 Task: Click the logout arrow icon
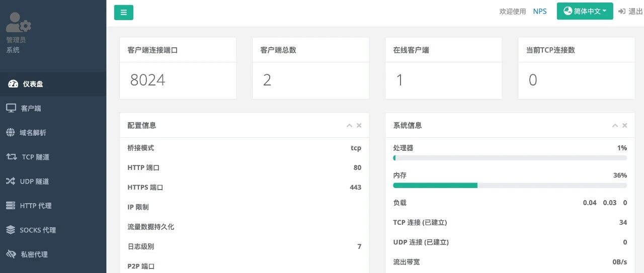[x=622, y=12]
